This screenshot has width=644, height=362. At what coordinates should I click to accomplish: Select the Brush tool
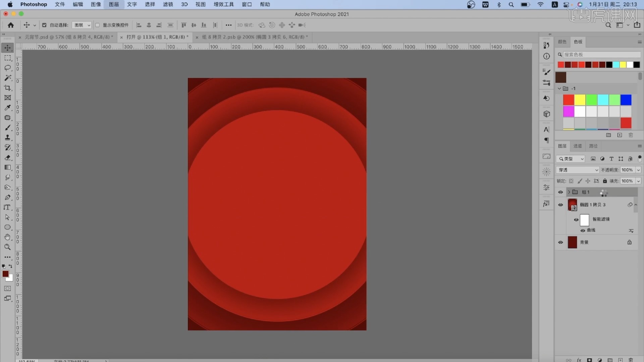click(x=7, y=128)
